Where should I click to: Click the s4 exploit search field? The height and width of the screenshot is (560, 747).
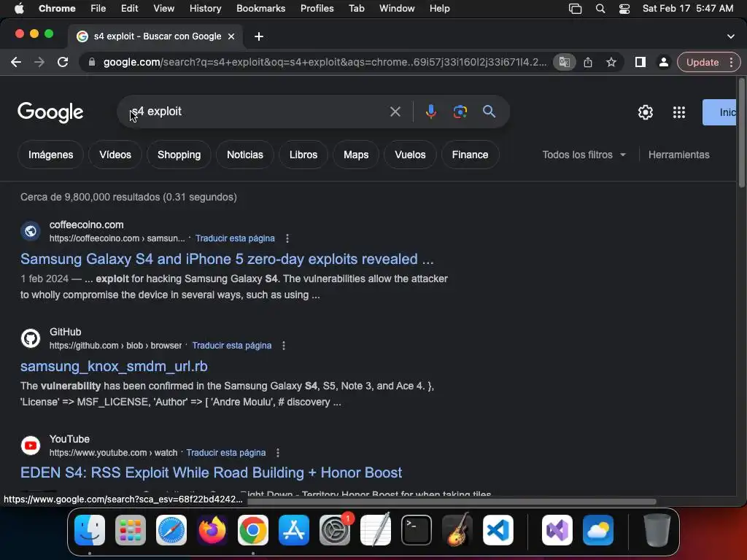tap(258, 112)
